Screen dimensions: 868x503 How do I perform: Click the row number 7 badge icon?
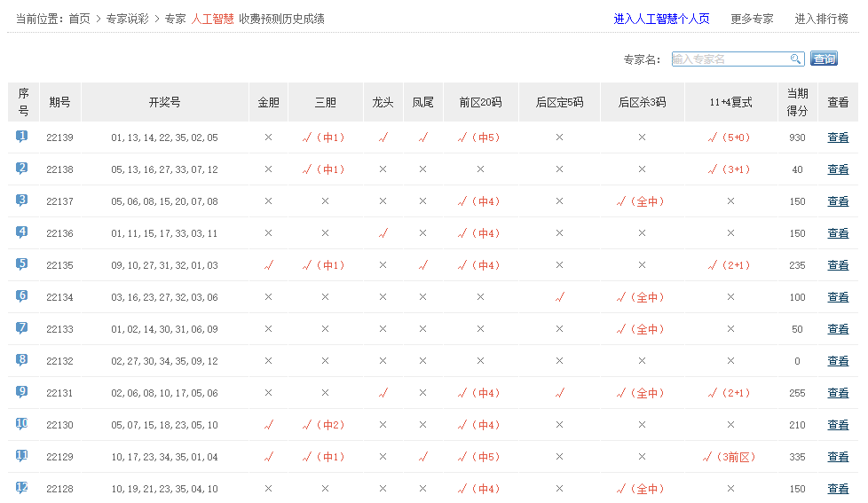click(x=22, y=328)
